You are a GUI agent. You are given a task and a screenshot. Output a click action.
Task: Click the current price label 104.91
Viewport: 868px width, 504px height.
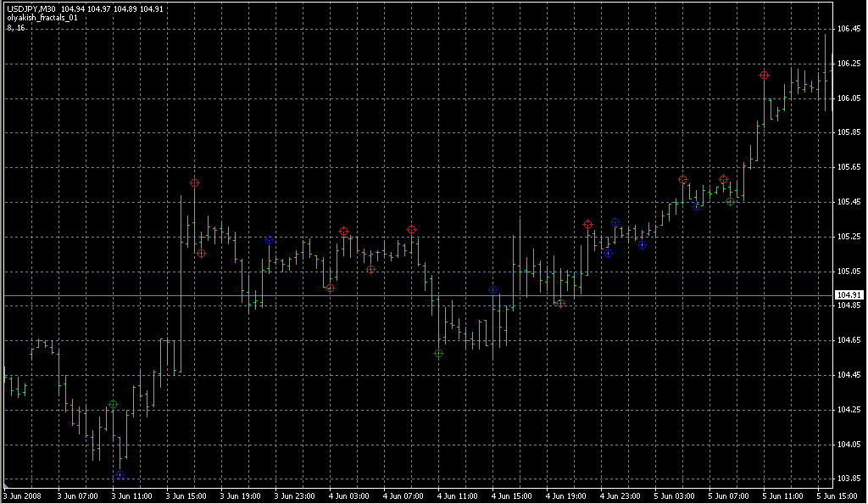coord(849,295)
